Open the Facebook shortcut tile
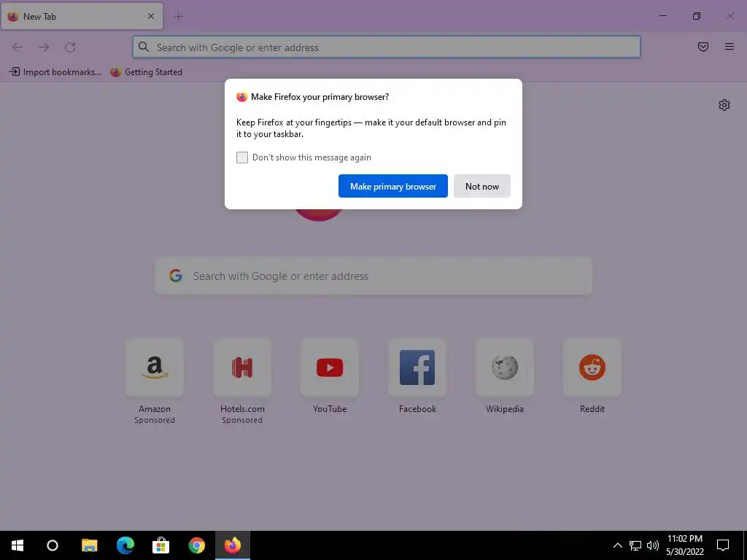This screenshot has height=560, width=747. tap(417, 367)
